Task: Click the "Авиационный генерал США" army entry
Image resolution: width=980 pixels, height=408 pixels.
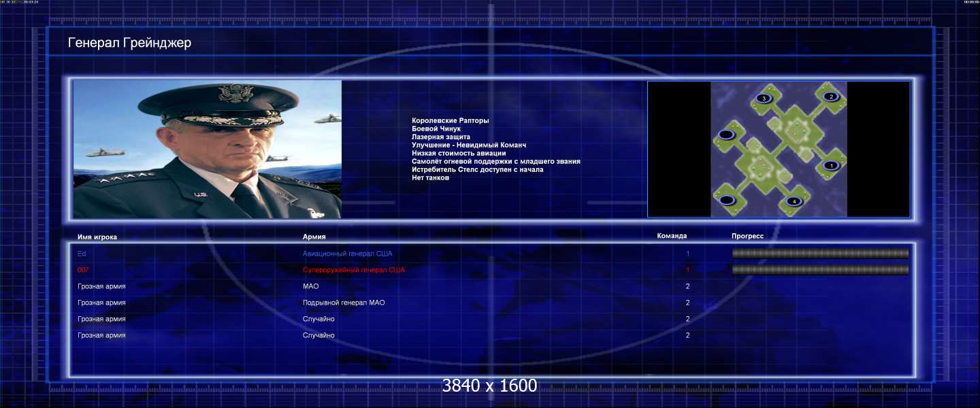Action: [x=347, y=254]
